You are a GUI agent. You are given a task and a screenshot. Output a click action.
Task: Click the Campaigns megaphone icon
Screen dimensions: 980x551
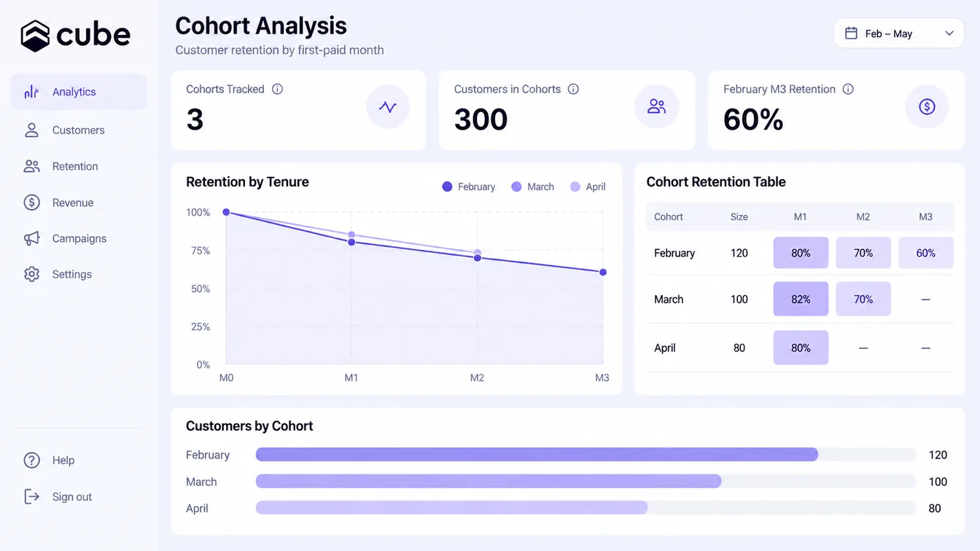click(31, 238)
